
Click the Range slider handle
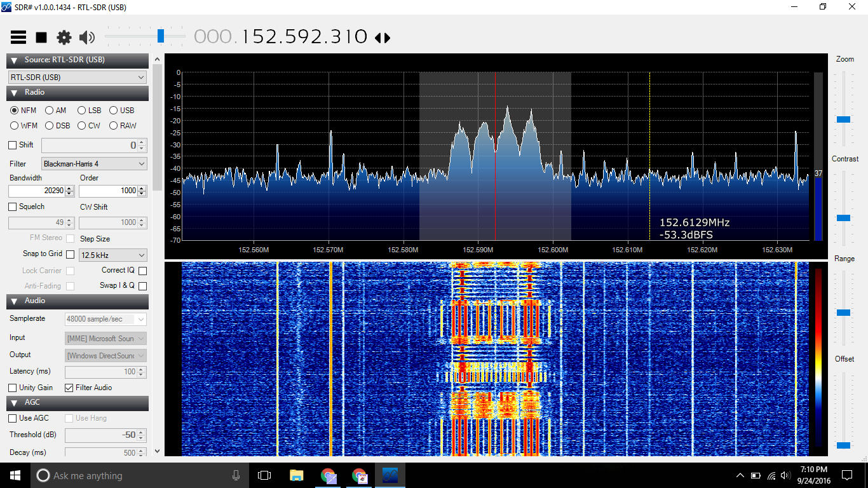[844, 313]
